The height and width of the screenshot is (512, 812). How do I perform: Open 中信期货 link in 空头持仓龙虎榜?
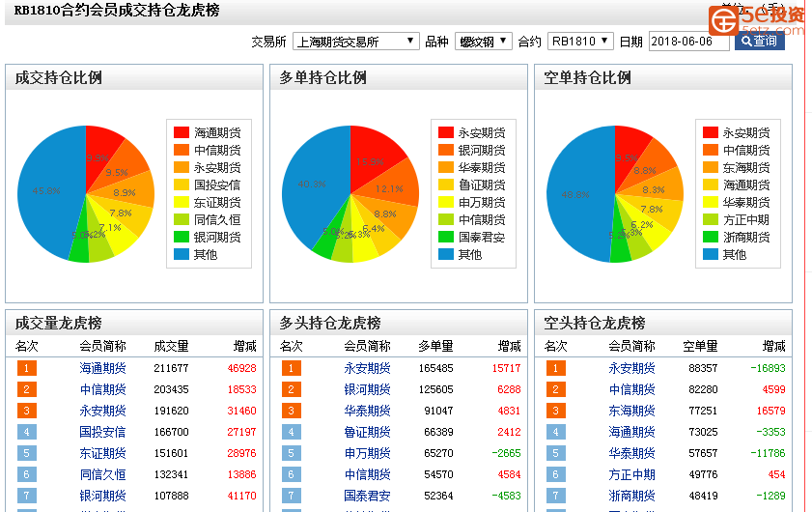point(631,389)
